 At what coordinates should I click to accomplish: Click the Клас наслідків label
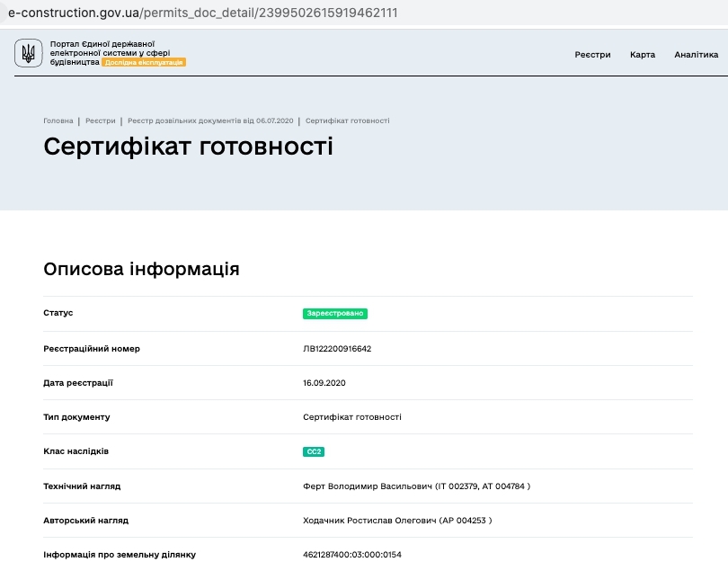75,451
